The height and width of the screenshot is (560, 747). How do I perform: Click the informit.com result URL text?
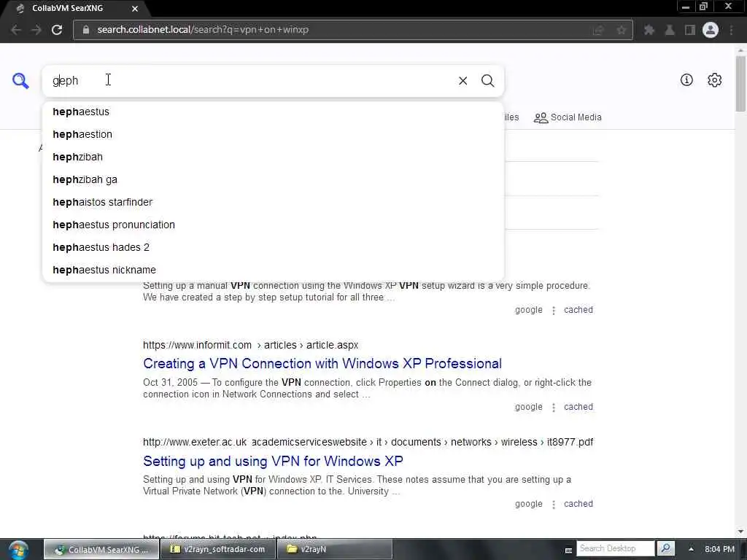(x=251, y=345)
